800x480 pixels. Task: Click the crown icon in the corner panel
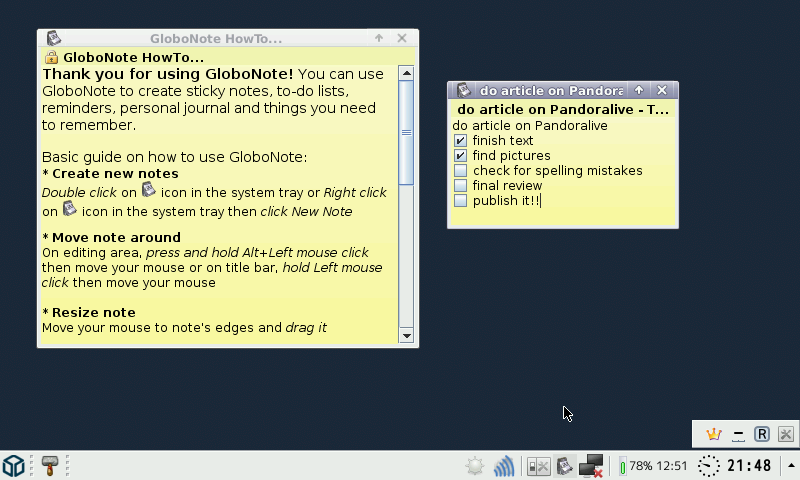[x=713, y=434]
